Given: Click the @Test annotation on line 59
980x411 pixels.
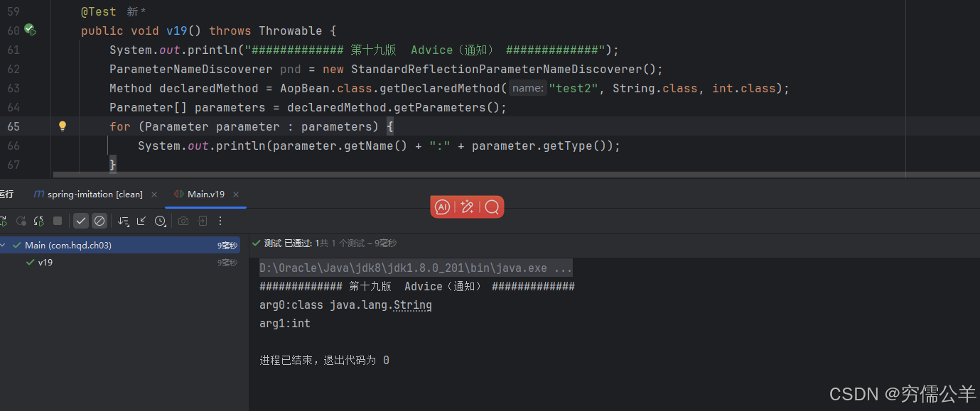Looking at the screenshot, I should click(98, 12).
